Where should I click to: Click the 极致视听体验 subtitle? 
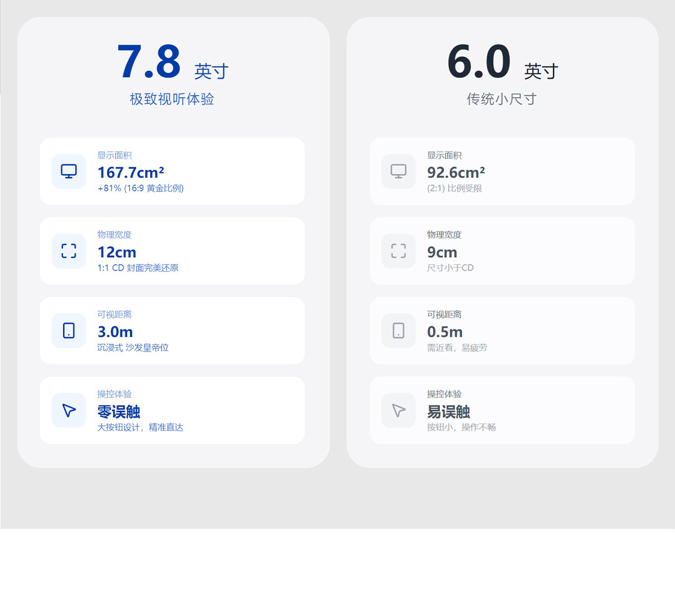click(172, 99)
